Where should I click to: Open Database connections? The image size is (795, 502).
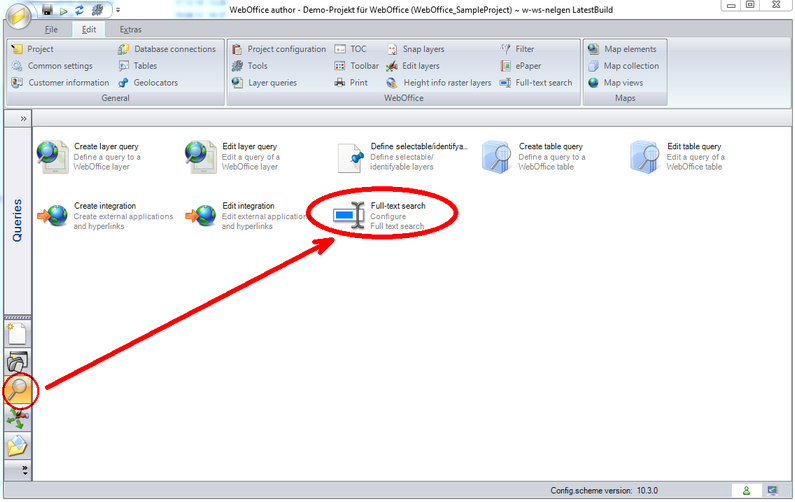point(167,49)
